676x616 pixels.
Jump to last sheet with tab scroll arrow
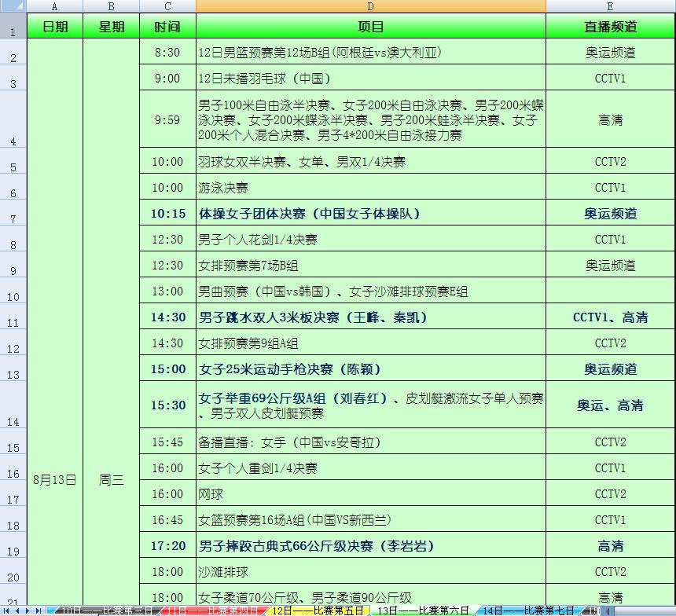coord(39,610)
